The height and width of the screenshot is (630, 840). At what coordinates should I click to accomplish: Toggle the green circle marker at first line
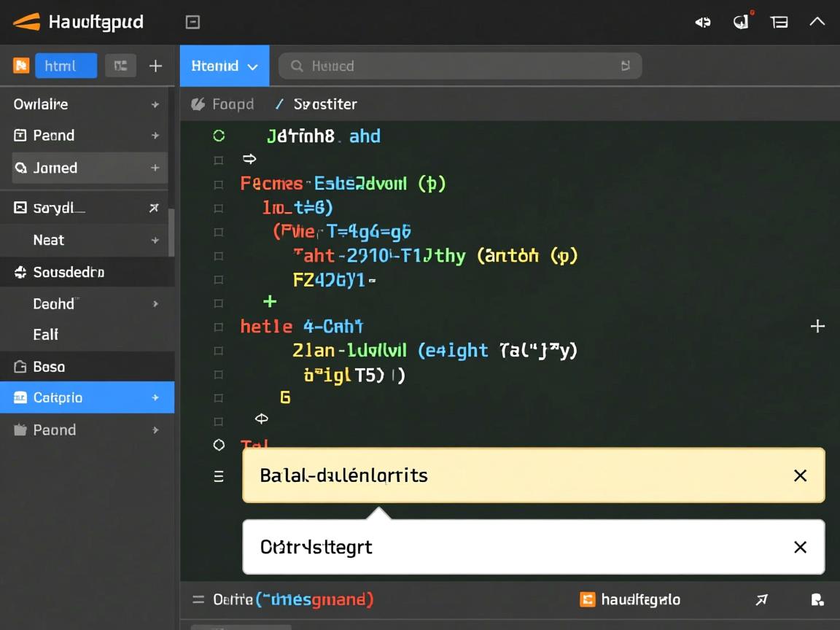click(218, 136)
